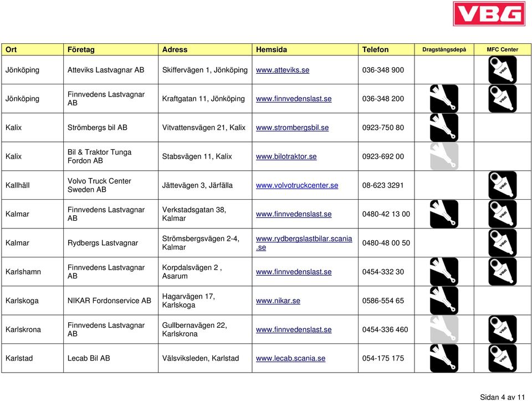Click address Välsviksleden, Karlstad
The image size is (532, 401).
click(201, 358)
